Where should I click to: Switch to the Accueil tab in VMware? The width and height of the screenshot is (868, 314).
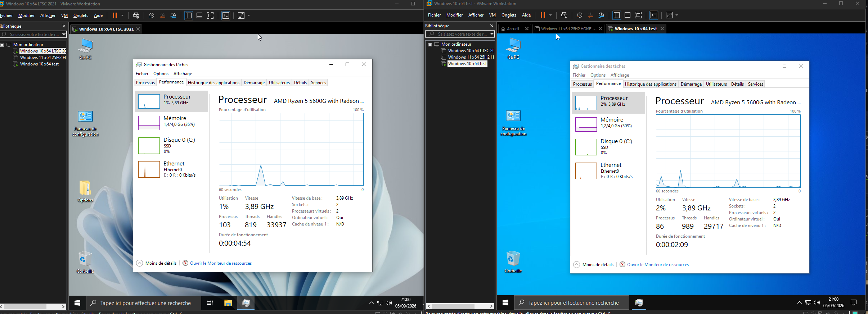click(x=513, y=29)
